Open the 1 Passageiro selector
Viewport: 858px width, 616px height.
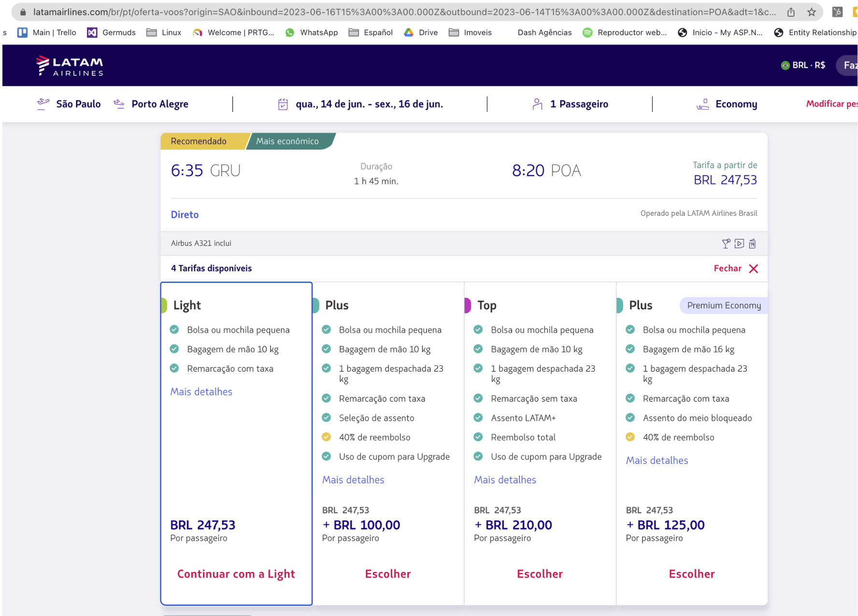570,104
